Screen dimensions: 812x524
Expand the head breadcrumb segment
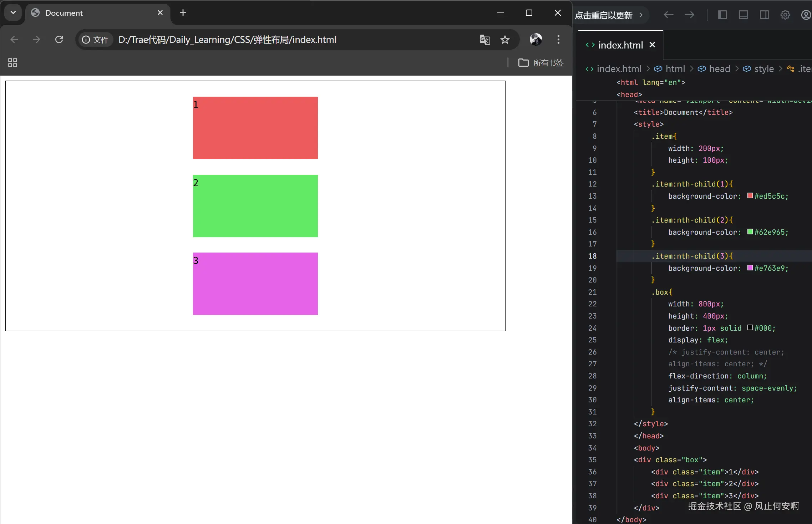(x=719, y=69)
